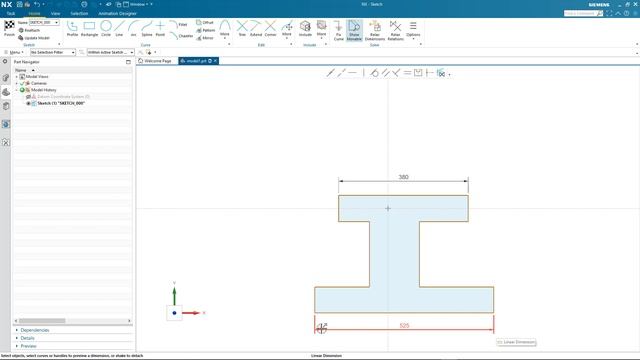Select the Line tool
640x360 pixels.
[x=119, y=29]
